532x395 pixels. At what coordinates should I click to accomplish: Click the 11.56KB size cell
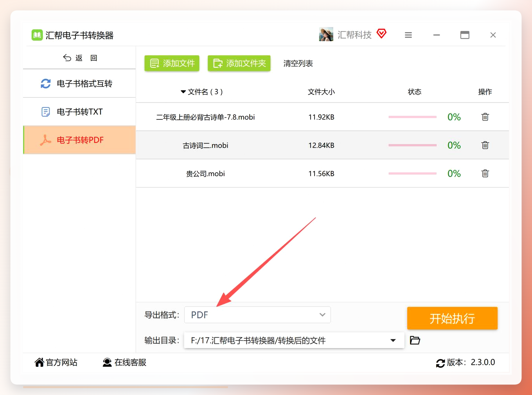coord(321,173)
